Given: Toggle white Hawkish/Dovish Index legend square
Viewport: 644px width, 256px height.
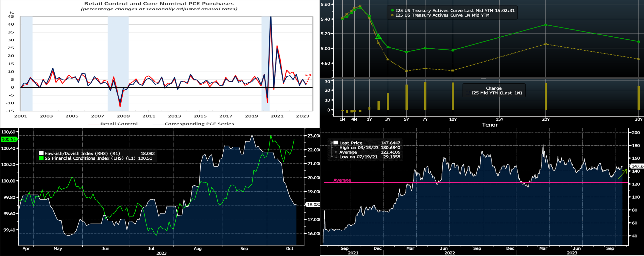Looking at the screenshot, I should [41, 153].
